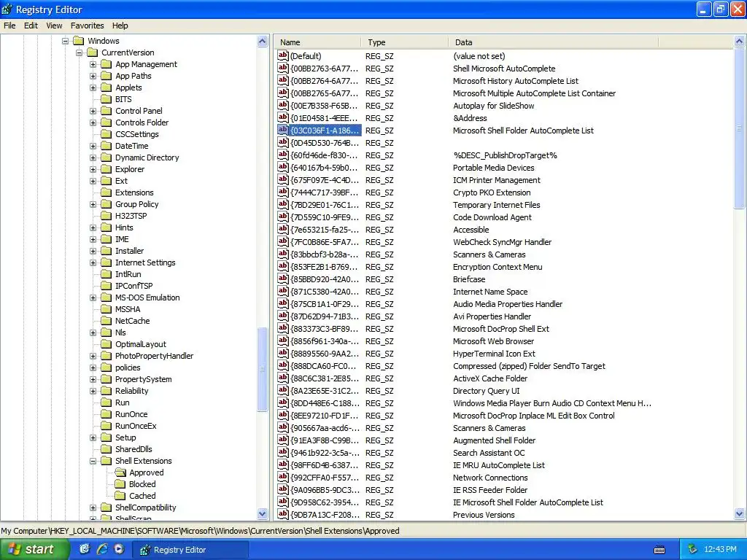This screenshot has height=560, width=747.
Task: Click the open Approved folder icon
Action: (120, 472)
